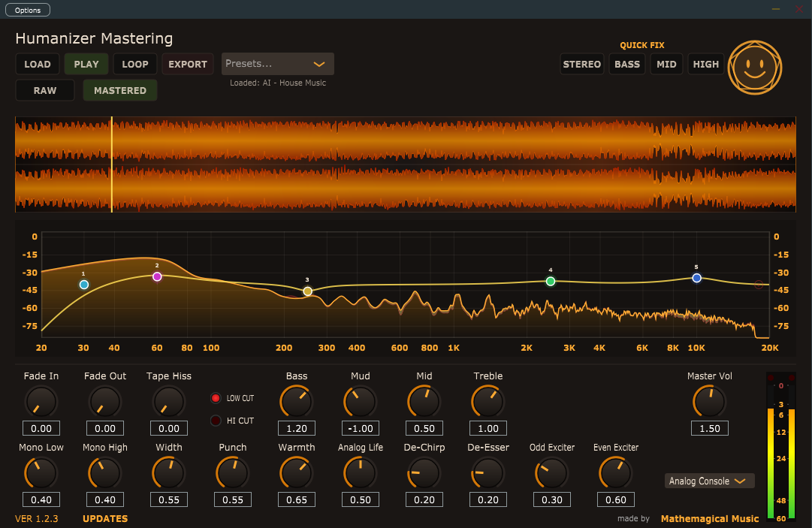
Task: Switch monitoring to MASTERED audio
Action: tap(120, 90)
